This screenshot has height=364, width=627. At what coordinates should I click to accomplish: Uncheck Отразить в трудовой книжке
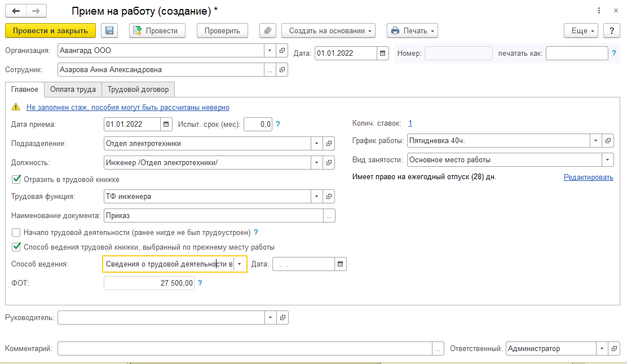click(x=16, y=179)
